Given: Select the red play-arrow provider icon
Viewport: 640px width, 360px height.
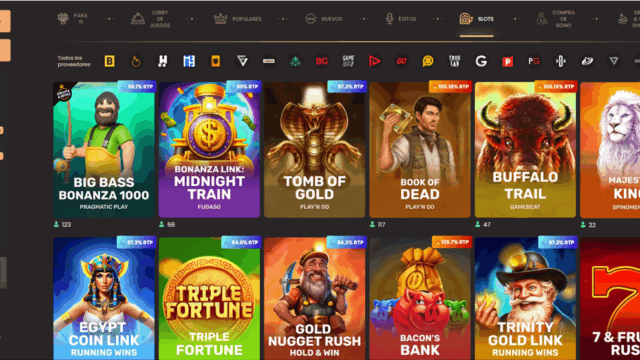Looking at the screenshot, I should pos(375,61).
